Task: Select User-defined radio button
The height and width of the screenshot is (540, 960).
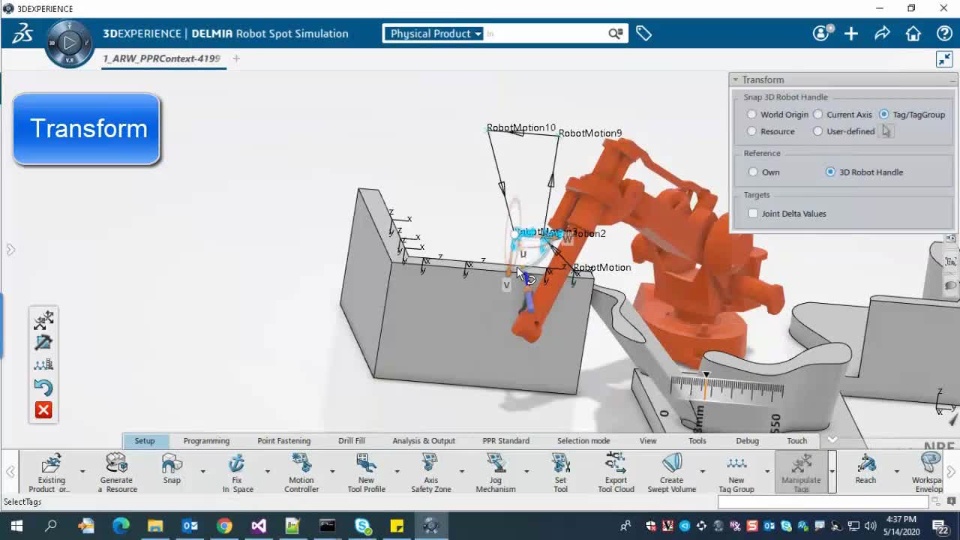Action: [818, 131]
